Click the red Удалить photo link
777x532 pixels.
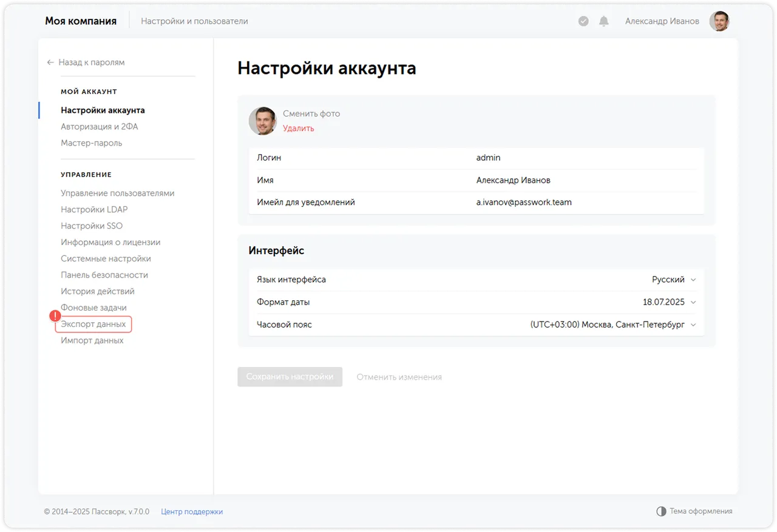pos(299,129)
